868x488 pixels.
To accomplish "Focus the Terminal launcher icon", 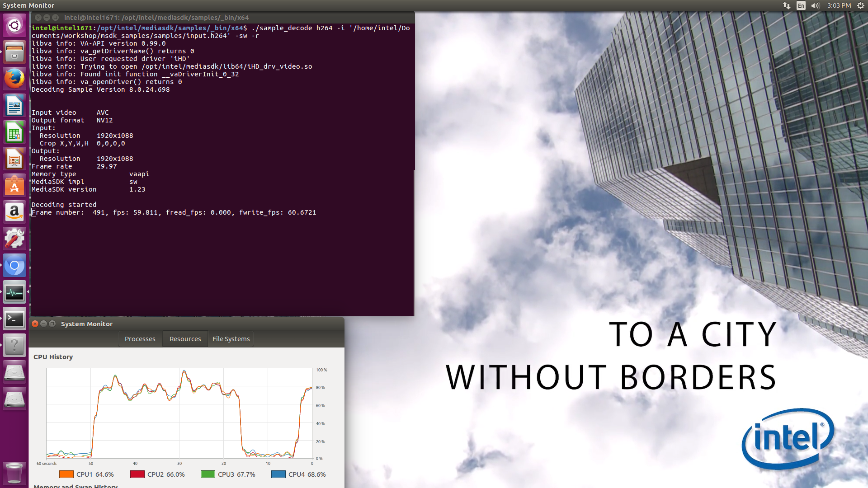I will 14,319.
